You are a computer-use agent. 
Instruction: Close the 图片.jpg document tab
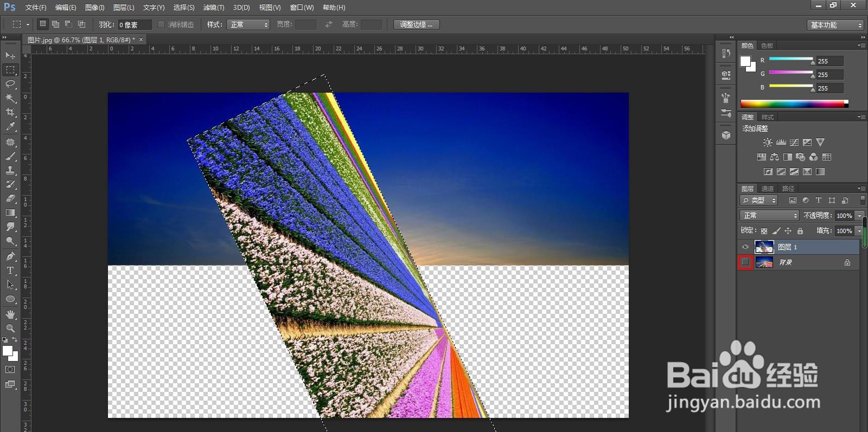pyautogui.click(x=141, y=40)
